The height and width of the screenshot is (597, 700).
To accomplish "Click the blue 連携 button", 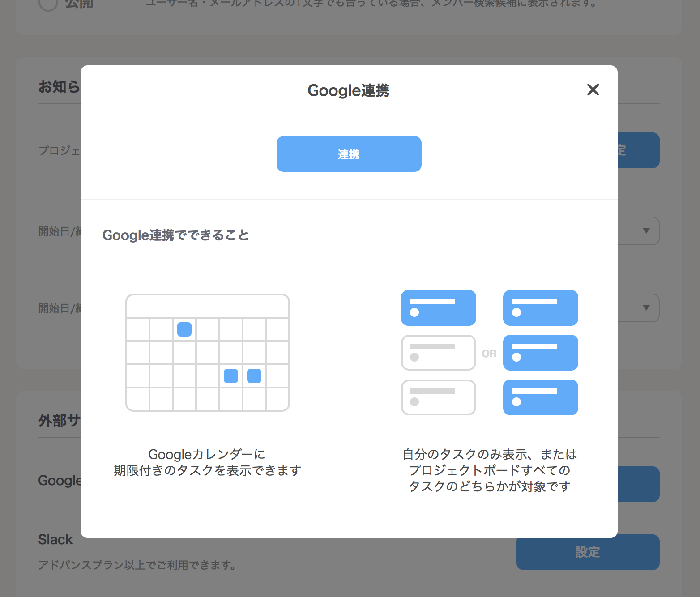I will pos(349,154).
